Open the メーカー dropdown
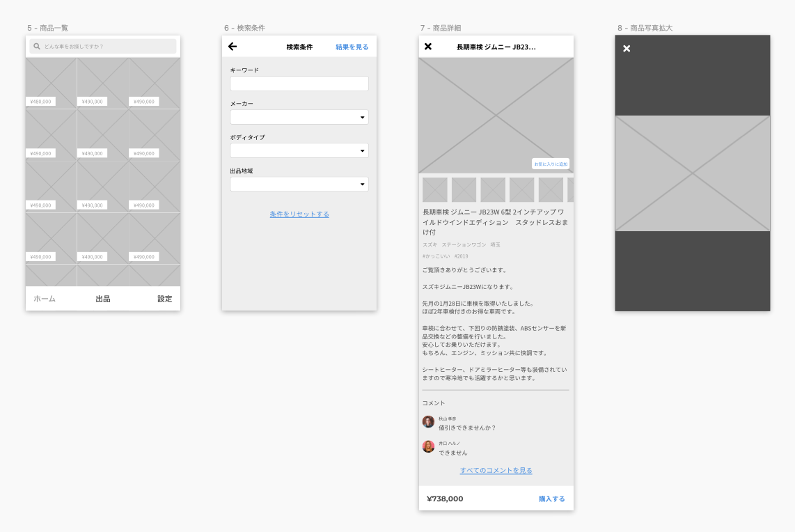Screen dimensions: 795x532 tap(299, 117)
